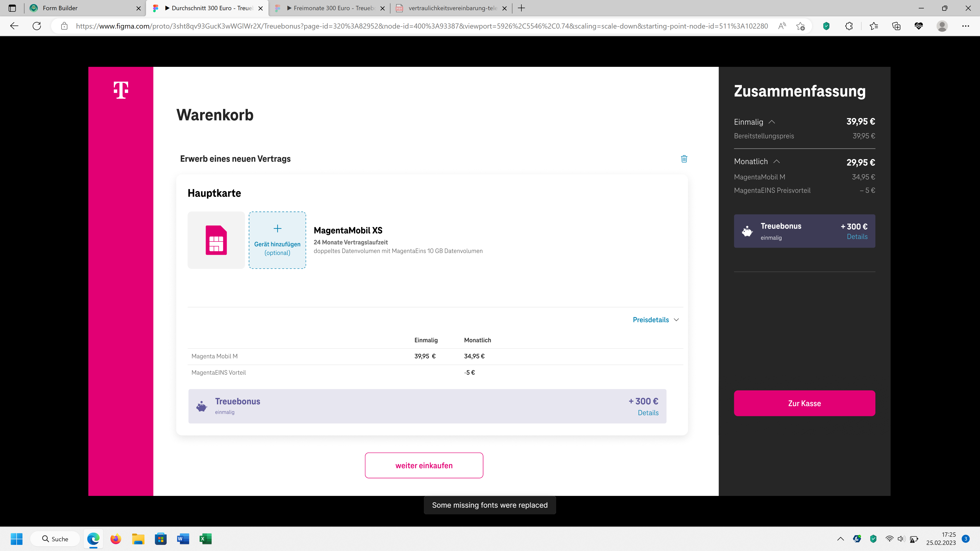Click Bereitstellungspreis in summary
Viewport: 980px width, 551px height.
(x=764, y=136)
